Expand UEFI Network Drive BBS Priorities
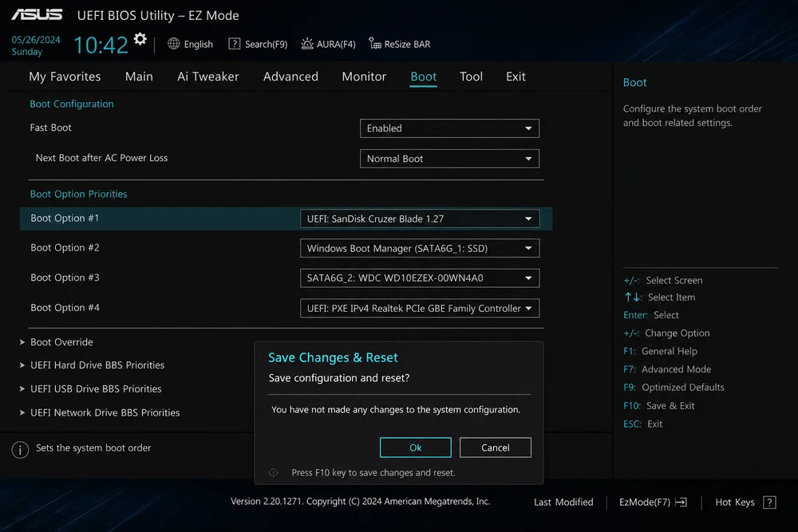The height and width of the screenshot is (532, 798). click(100, 412)
